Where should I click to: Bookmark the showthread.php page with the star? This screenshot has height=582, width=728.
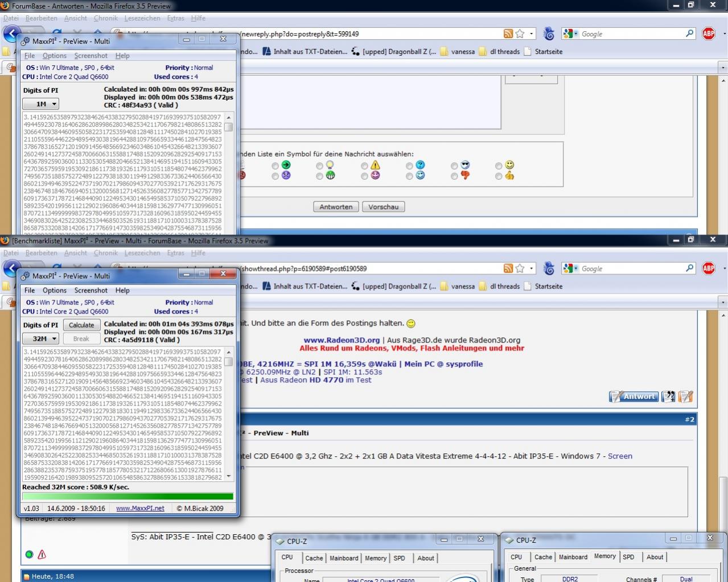(520, 269)
